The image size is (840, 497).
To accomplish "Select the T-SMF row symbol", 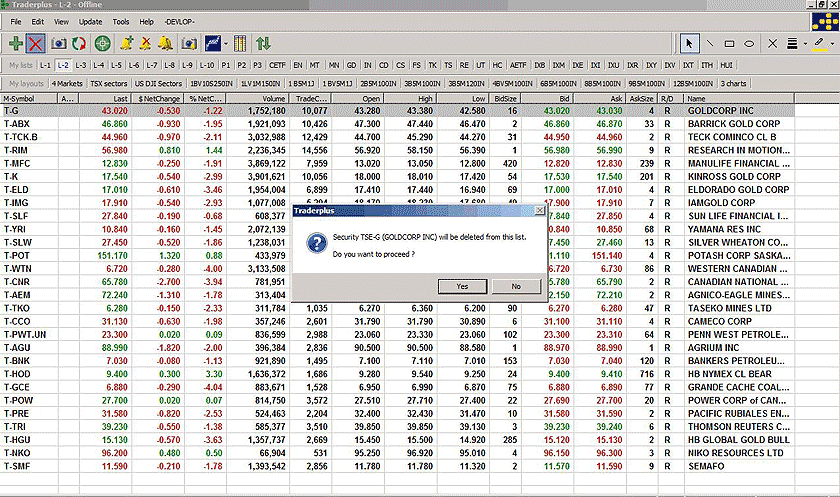I will 17,466.
